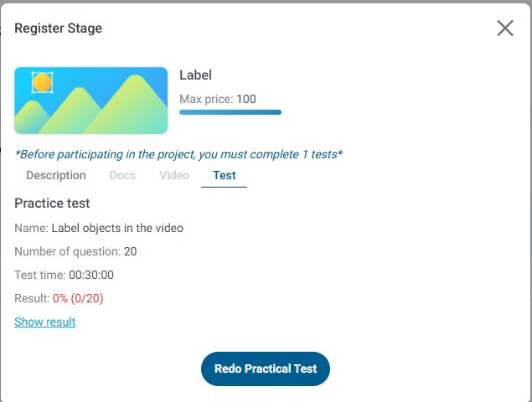The image size is (532, 402).
Task: Click the red 0% (0/20) result
Action: (78, 298)
